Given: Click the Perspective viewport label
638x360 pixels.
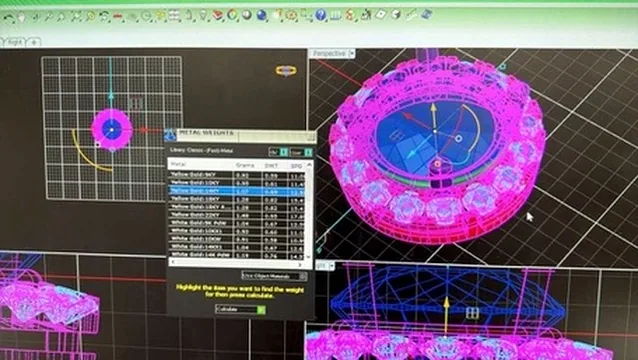Looking at the screenshot, I should (329, 53).
